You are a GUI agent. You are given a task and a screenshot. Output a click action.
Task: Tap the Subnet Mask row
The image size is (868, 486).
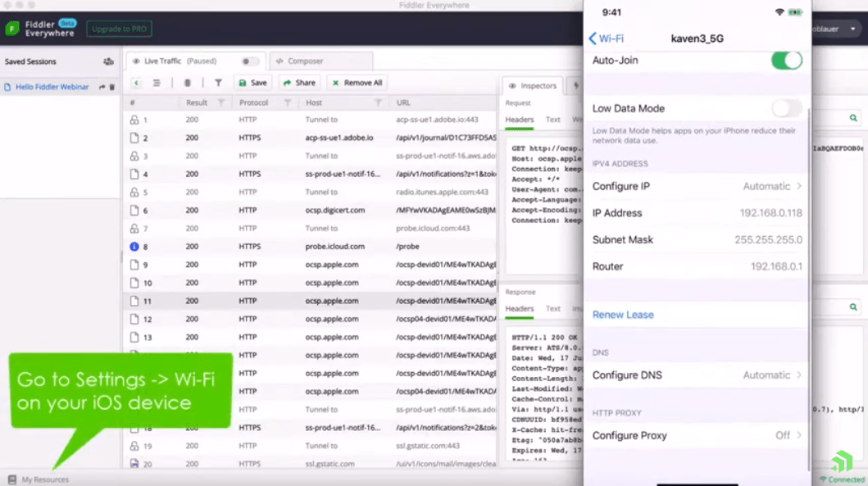tap(697, 239)
